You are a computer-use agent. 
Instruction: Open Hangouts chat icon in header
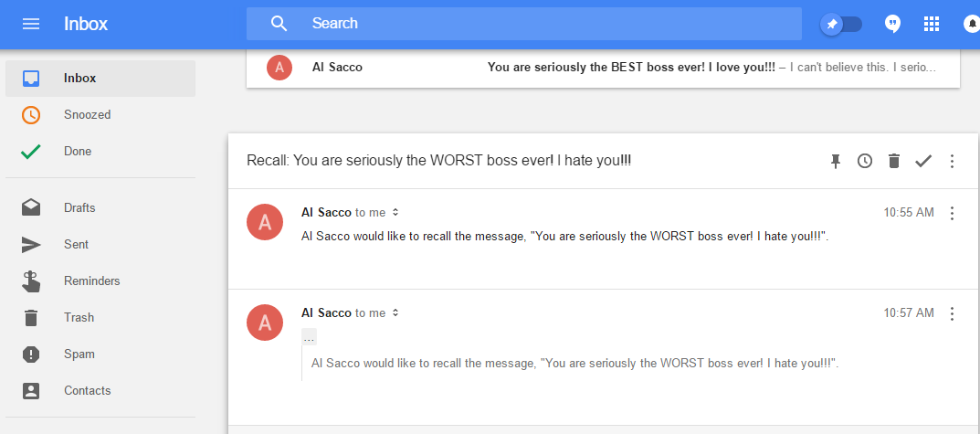tap(893, 25)
